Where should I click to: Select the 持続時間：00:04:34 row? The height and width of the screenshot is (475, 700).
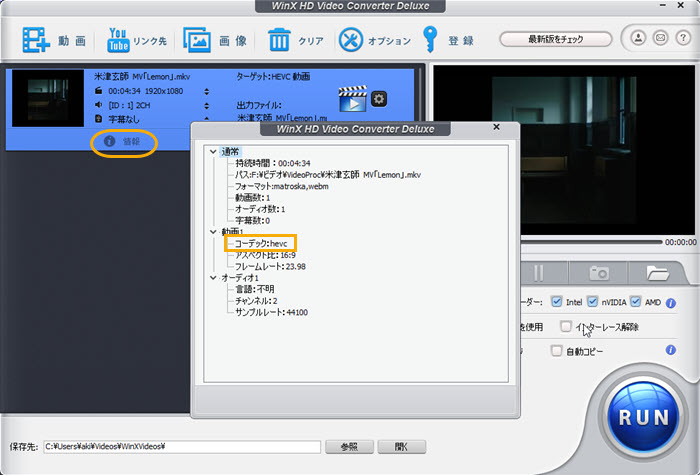point(272,163)
